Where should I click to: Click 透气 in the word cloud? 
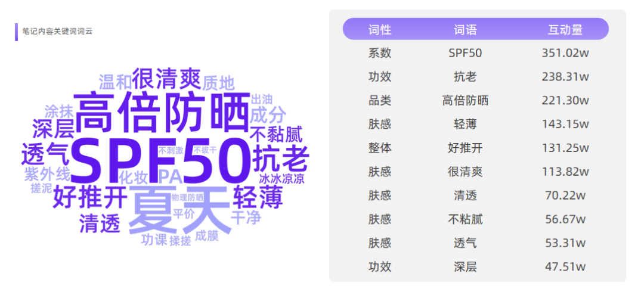point(45,153)
